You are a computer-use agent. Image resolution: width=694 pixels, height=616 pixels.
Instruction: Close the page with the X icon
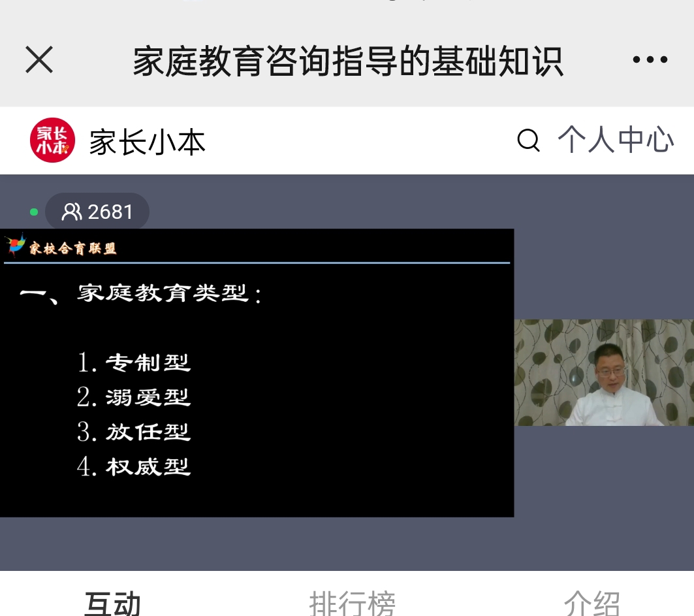pos(39,60)
